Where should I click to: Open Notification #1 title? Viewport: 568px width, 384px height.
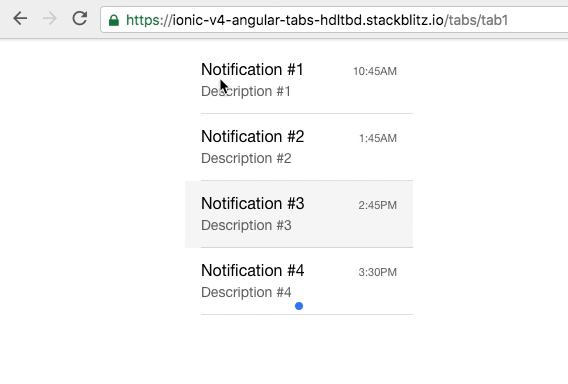(x=252, y=69)
